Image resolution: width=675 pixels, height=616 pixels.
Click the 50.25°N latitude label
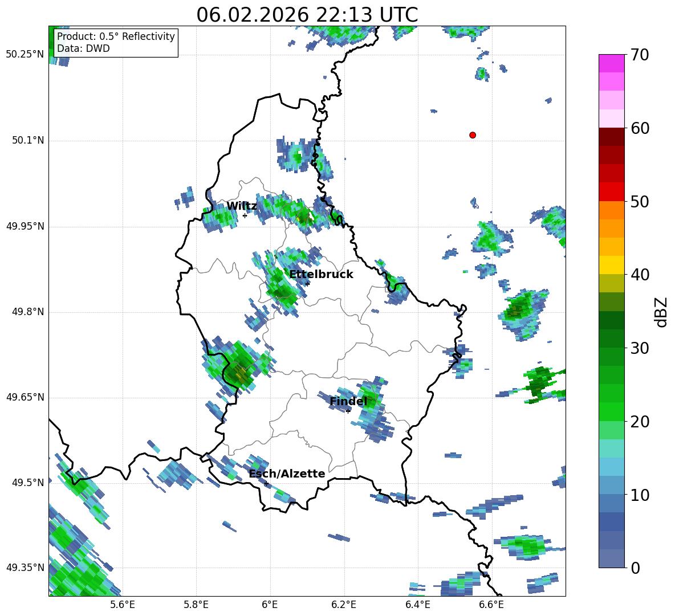[25, 55]
